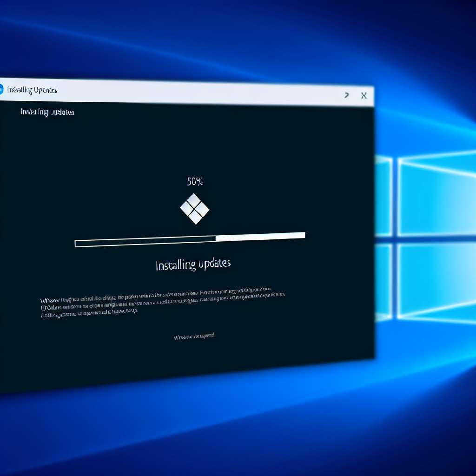Screen dimensions: 476x476
Task: Click the 50% progress text
Action: (x=195, y=182)
